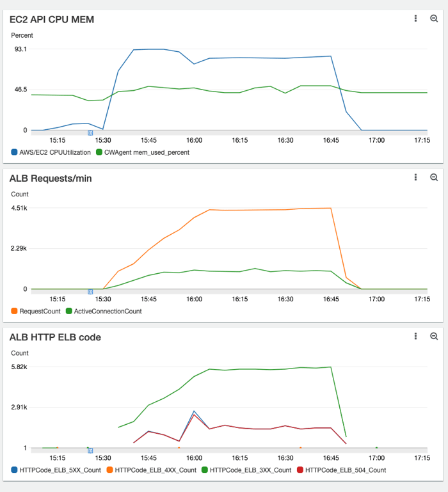The width and height of the screenshot is (448, 492).
Task: Click red swatch for HTTPCode_ELB_504_Count
Action: click(x=301, y=470)
